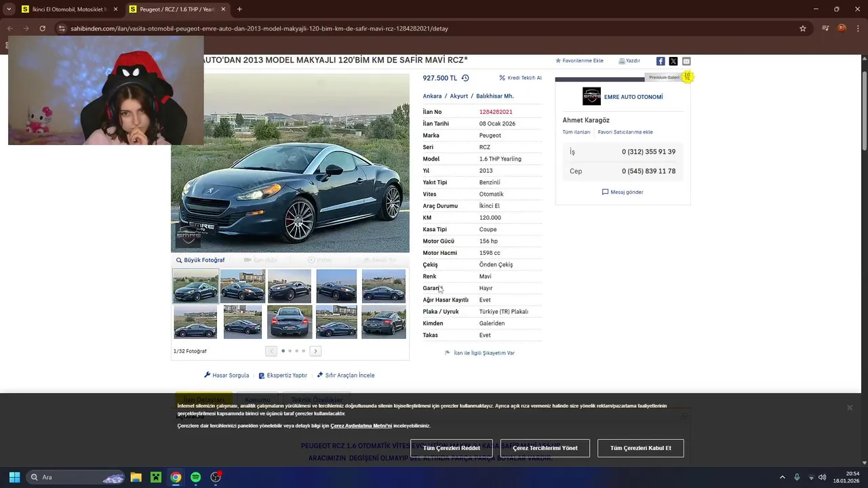Close the cookie banner X
The width and height of the screenshot is (868, 488).
(x=850, y=407)
